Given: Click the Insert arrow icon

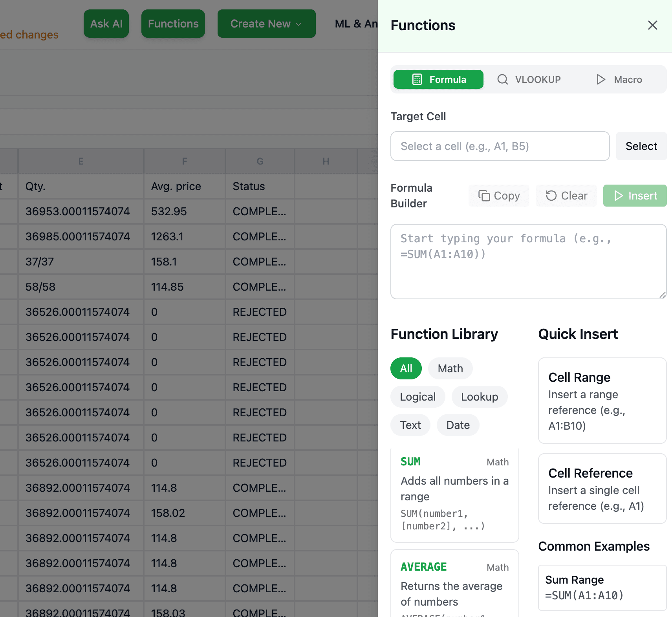Looking at the screenshot, I should coord(619,195).
